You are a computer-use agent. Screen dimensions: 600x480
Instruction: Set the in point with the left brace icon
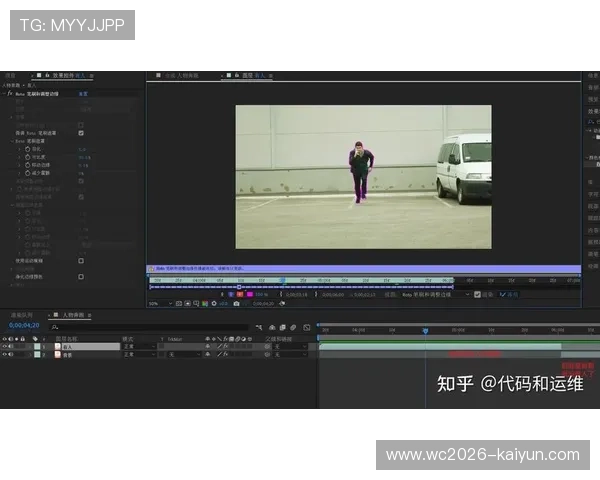(281, 294)
